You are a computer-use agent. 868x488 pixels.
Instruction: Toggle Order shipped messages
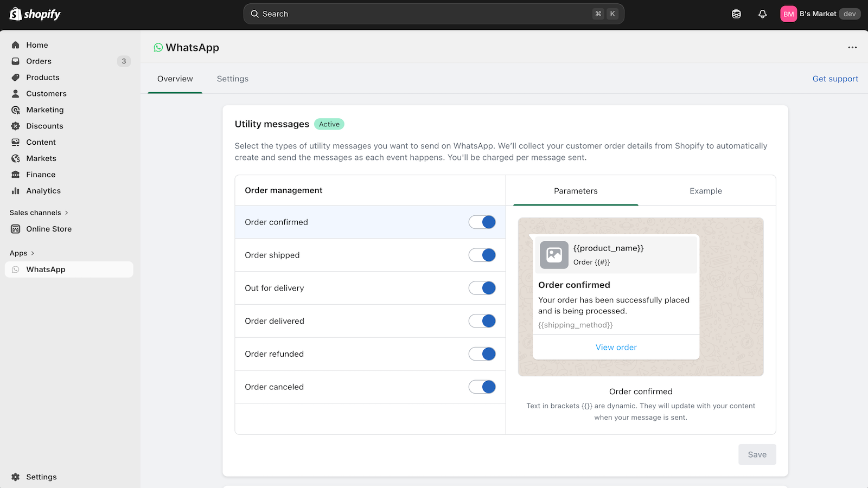[482, 255]
